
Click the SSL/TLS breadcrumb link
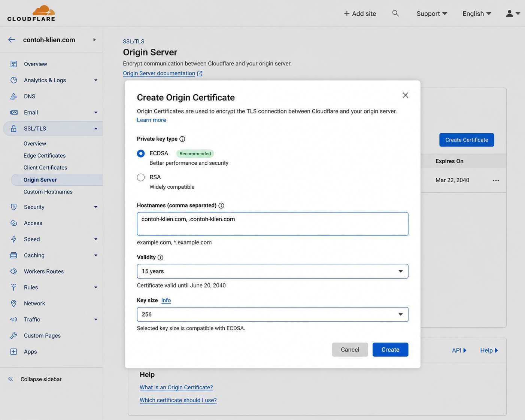click(134, 42)
